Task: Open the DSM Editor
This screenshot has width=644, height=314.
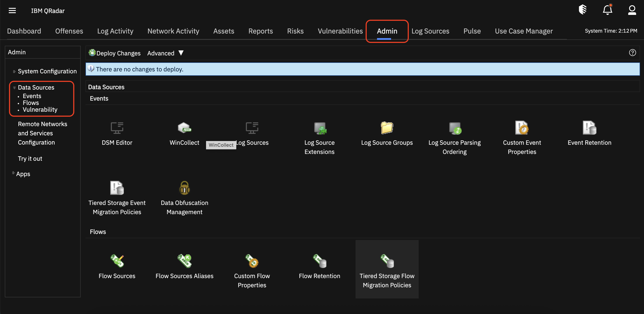Action: click(117, 134)
